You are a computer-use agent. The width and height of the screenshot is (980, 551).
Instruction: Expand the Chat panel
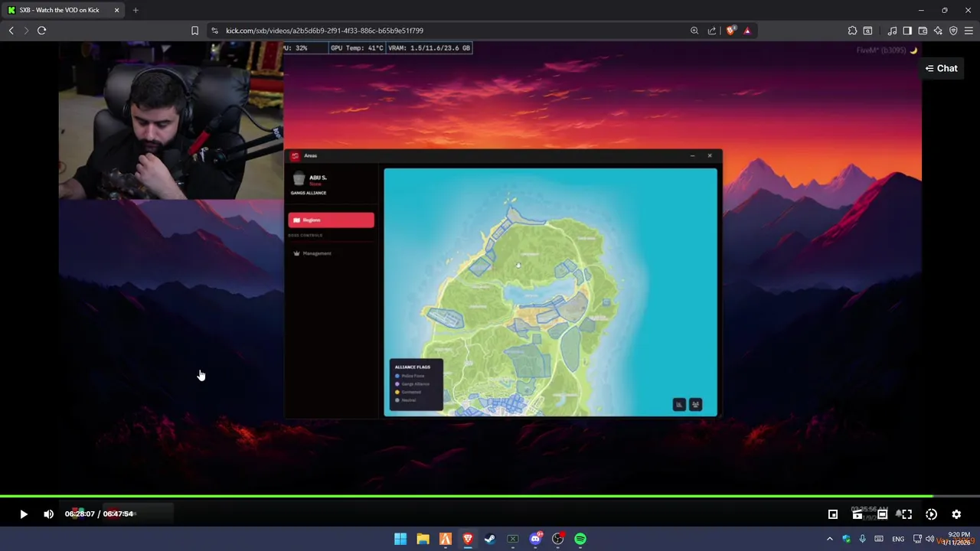coord(941,68)
